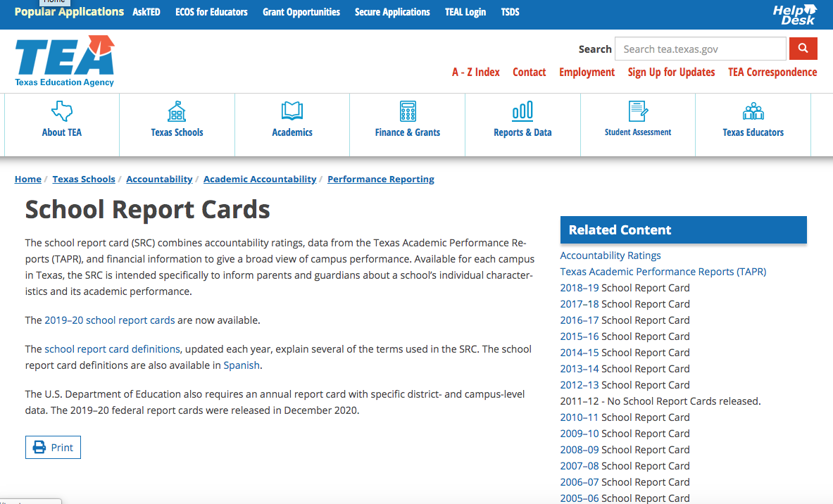Open the Spanish definitions link

point(242,365)
